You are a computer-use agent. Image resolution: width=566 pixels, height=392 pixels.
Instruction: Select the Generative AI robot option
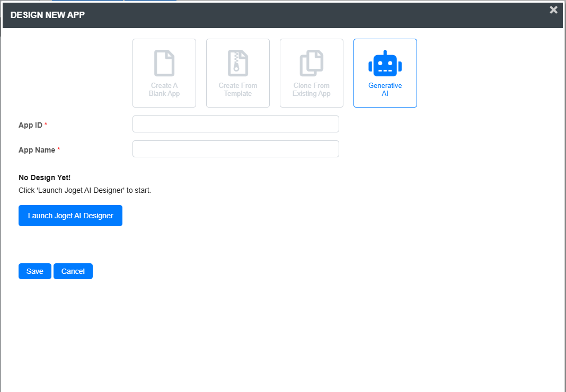pyautogui.click(x=385, y=73)
